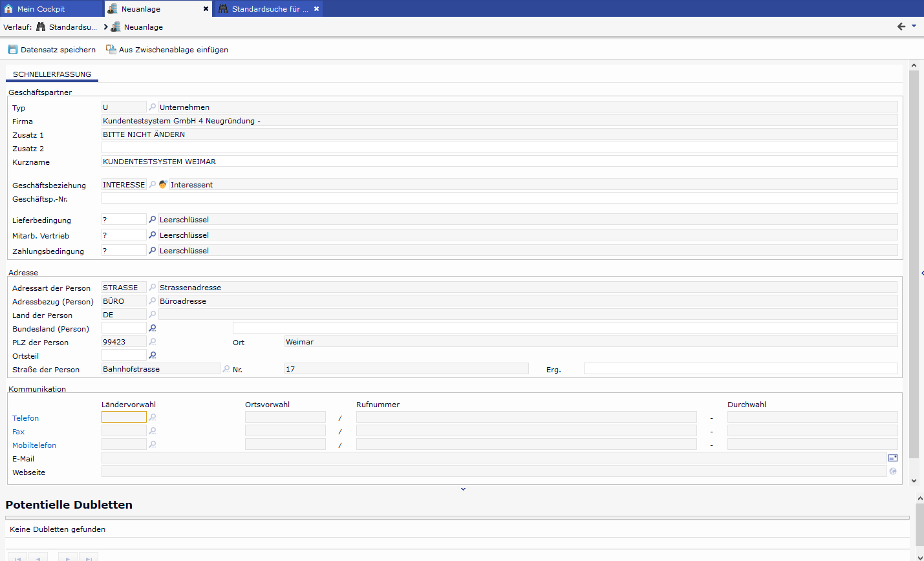Click the Mobiltelefon link
Screen dimensions: 924x561
tap(34, 445)
